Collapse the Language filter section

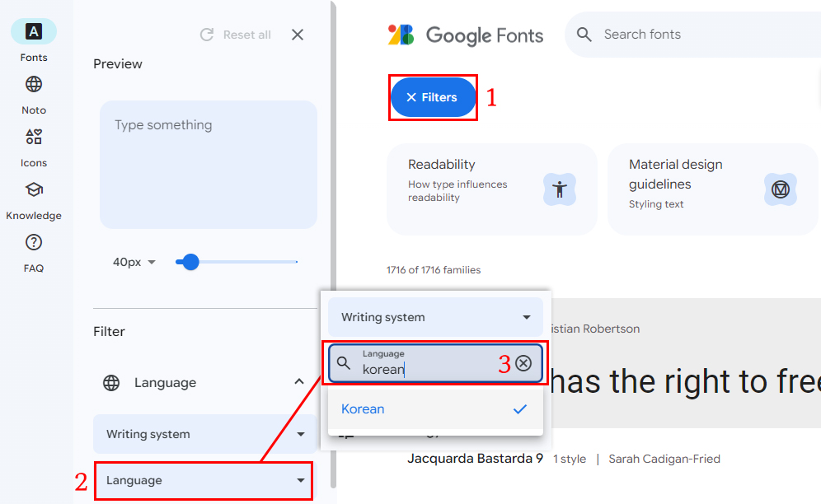pyautogui.click(x=298, y=383)
